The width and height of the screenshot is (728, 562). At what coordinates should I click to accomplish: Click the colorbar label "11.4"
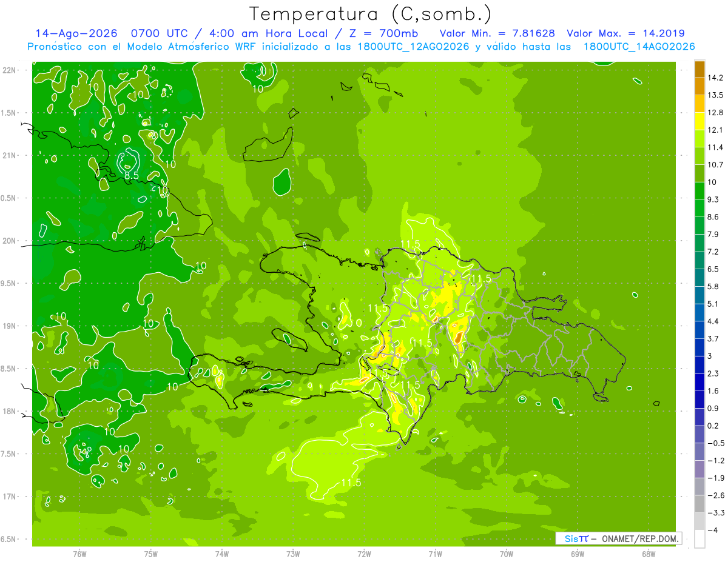pos(715,147)
